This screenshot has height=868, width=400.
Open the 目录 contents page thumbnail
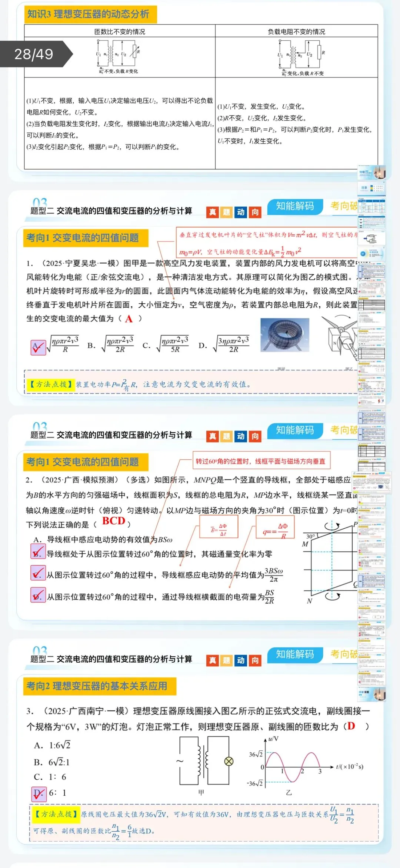tap(372, 188)
